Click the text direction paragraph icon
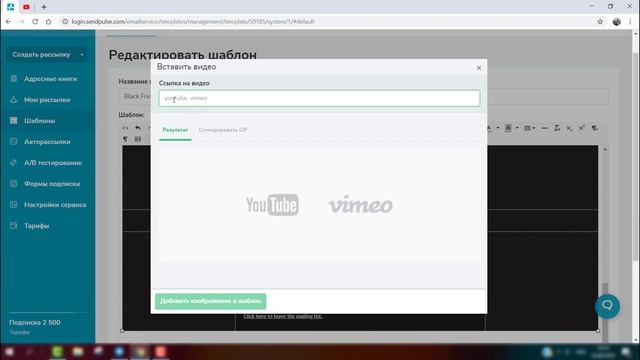640x360 pixels. 595,128
